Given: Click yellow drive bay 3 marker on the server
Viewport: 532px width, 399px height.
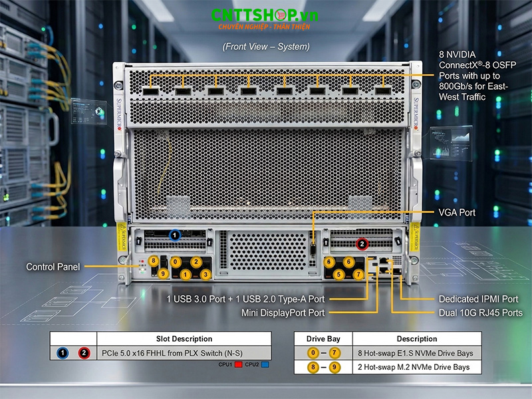Looking at the screenshot, I should click(x=205, y=274).
